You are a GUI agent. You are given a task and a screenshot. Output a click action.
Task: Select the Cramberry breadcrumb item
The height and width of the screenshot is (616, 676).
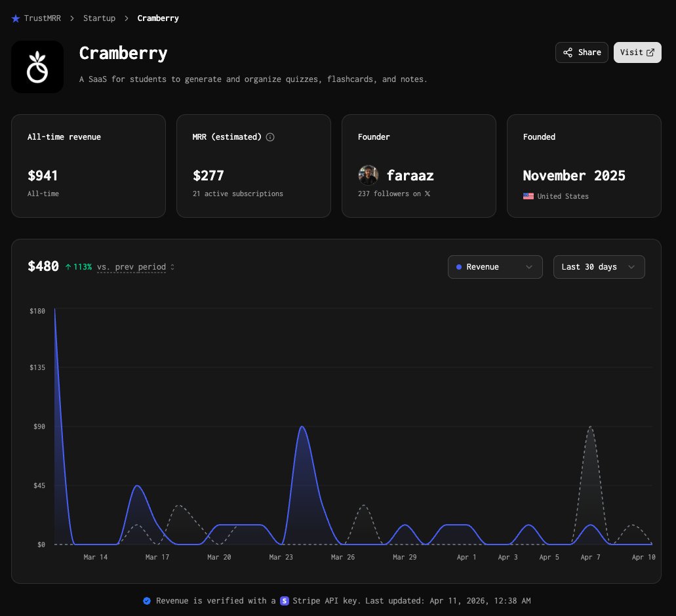158,18
